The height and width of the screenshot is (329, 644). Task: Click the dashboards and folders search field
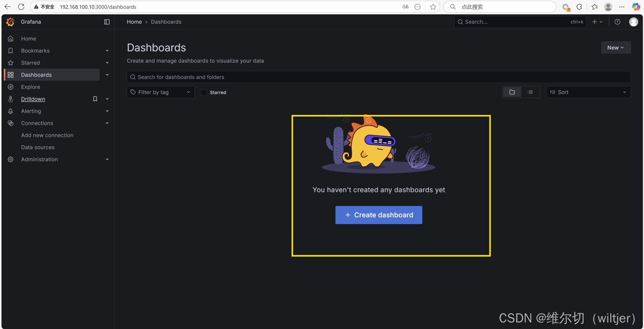click(378, 77)
